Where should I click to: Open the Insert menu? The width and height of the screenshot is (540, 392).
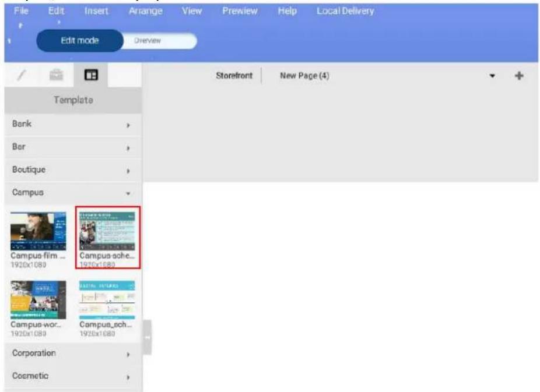(96, 11)
